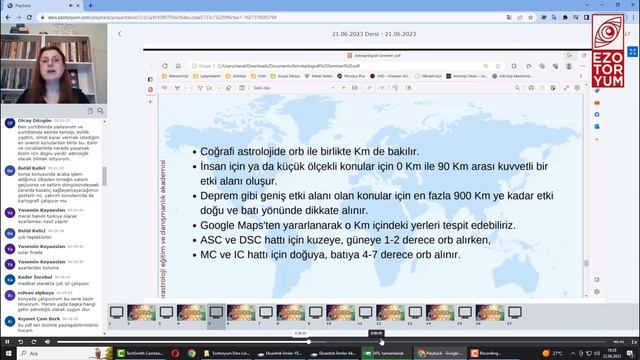Viewport: 640px width, 360px height.
Task: Select slide thumbnail number 17
Action: [515, 313]
